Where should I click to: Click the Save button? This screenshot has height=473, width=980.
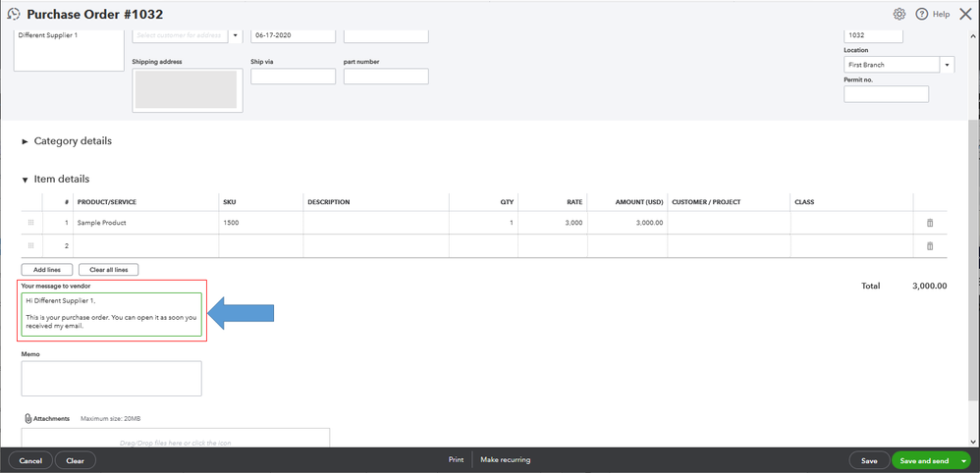[x=869, y=460]
